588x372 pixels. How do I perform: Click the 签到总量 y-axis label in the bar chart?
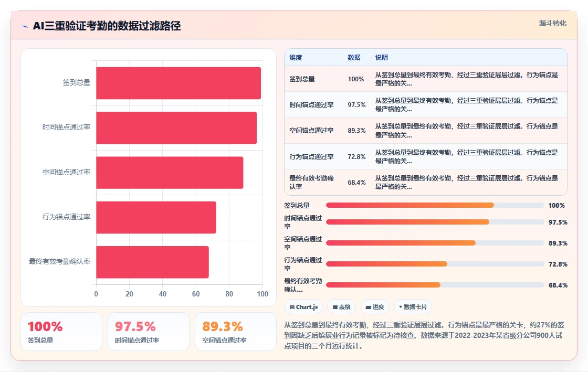click(77, 82)
